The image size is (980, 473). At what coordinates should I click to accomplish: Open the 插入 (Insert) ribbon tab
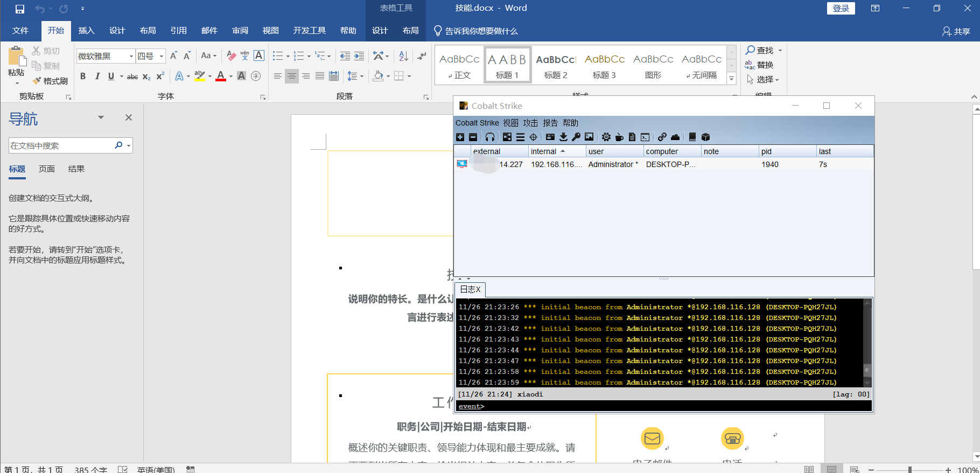[86, 31]
